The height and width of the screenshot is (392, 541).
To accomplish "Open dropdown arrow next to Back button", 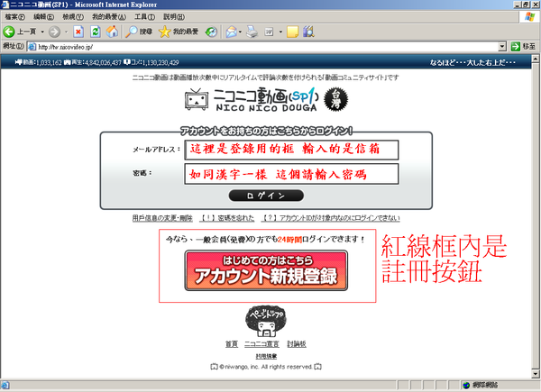I will [42, 32].
